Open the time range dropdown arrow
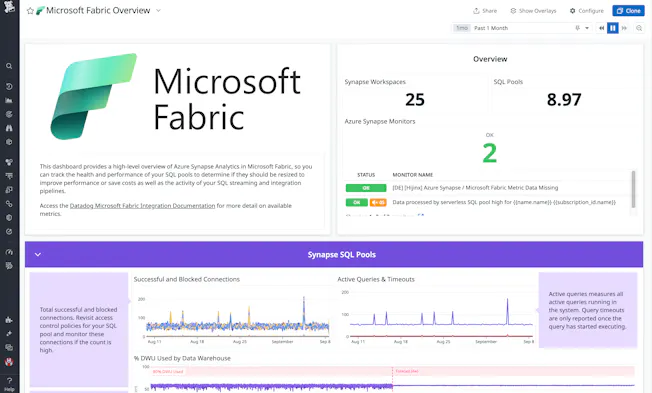 click(587, 28)
